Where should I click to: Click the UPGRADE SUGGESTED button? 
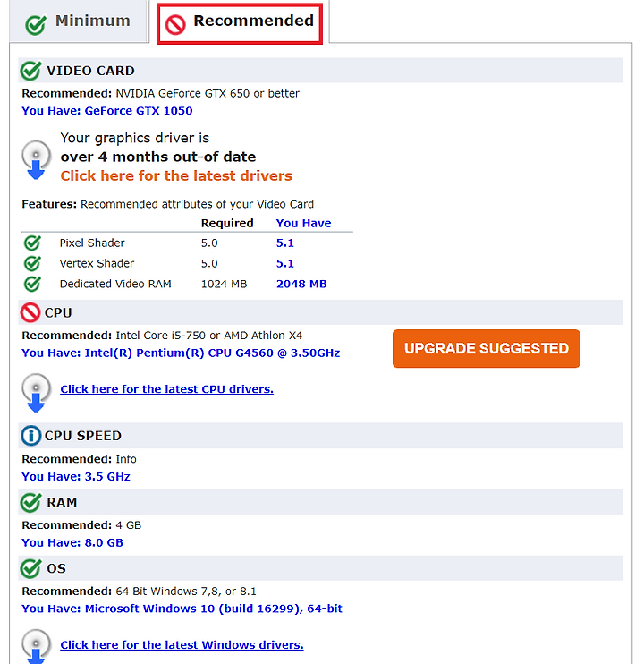pyautogui.click(x=487, y=348)
